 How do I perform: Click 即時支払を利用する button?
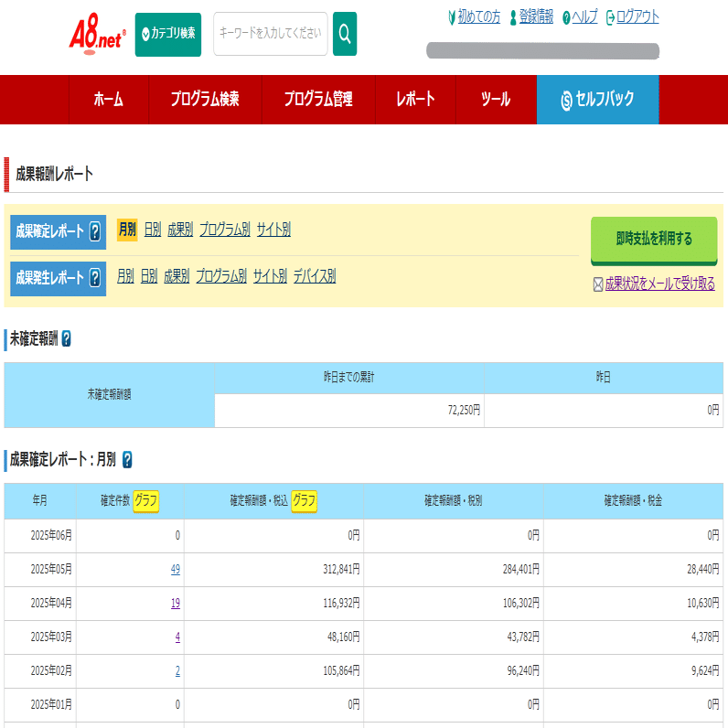pyautogui.click(x=654, y=240)
